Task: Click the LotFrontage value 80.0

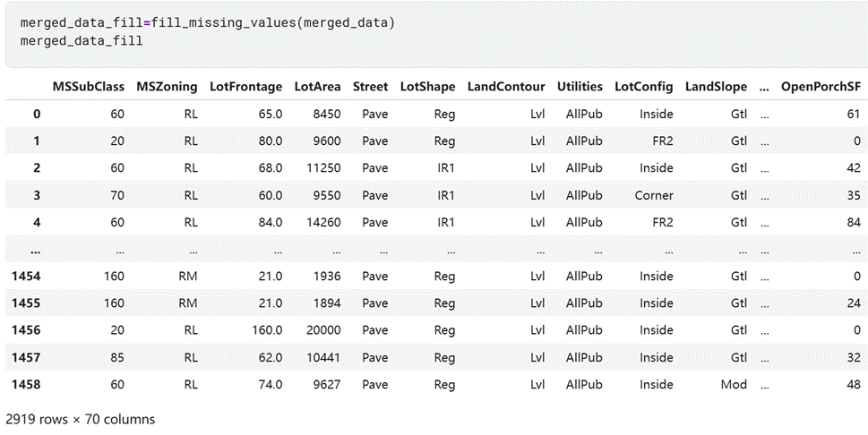Action: [x=271, y=141]
